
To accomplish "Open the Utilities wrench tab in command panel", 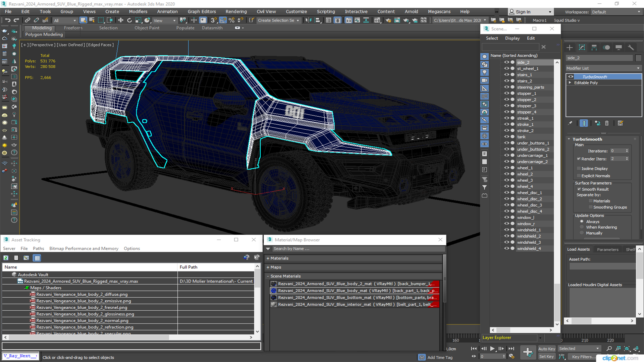I will 631,48.
